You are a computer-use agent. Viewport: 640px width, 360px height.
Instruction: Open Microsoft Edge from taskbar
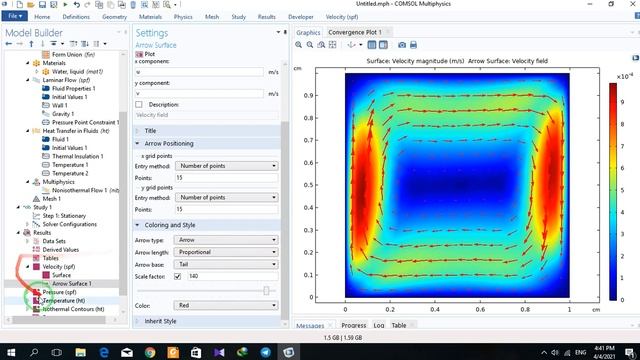coord(104,352)
